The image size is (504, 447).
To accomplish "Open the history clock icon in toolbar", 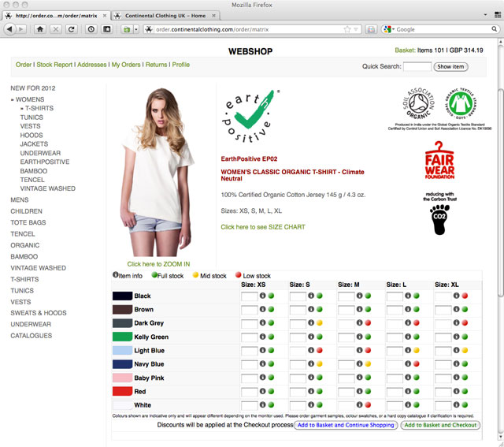I will 91,29.
